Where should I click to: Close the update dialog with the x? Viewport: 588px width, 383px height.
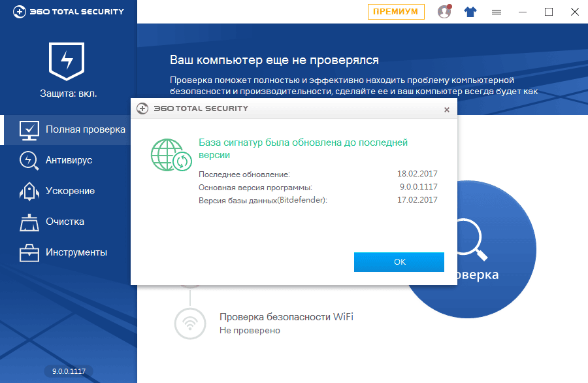point(447,110)
